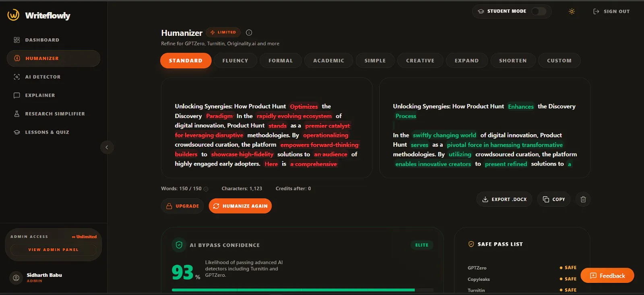The image size is (644, 295).
Task: Select the Expand mode tab
Action: pyautogui.click(x=467, y=60)
